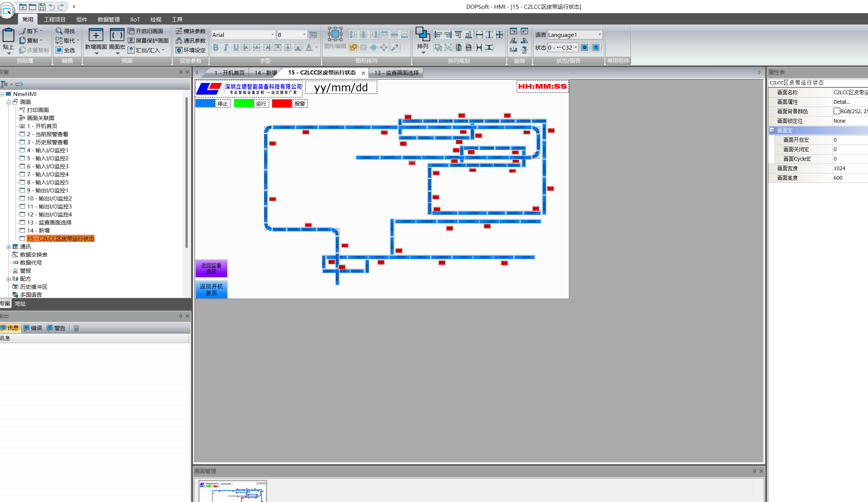Open the 工程项目 ribbon tab
The height and width of the screenshot is (502, 868).
point(54,19)
